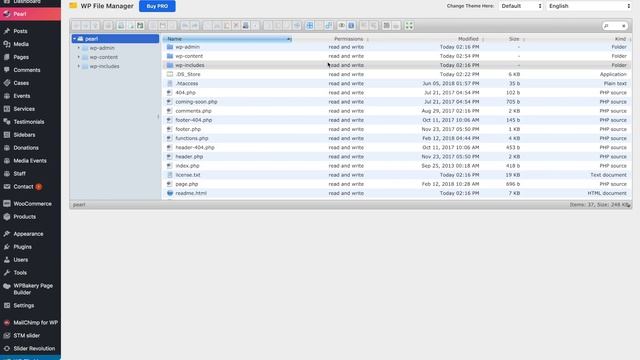
Task: Open the English language dropdown
Action: [589, 6]
